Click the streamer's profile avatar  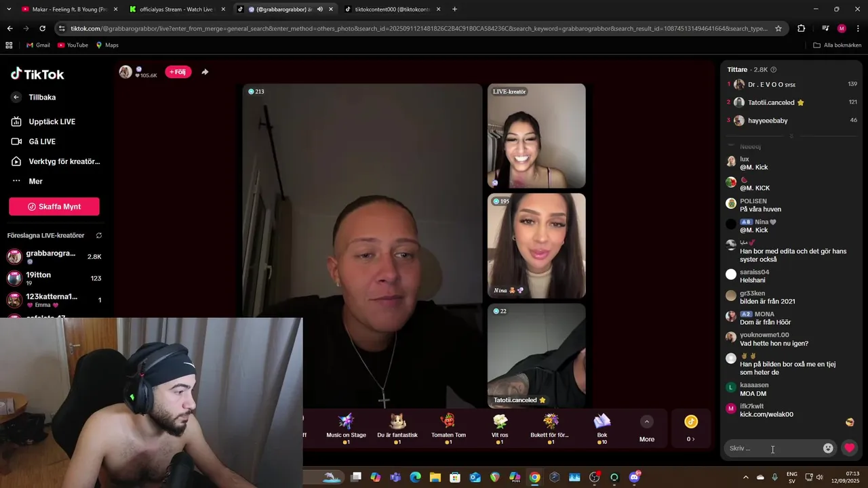tap(125, 72)
